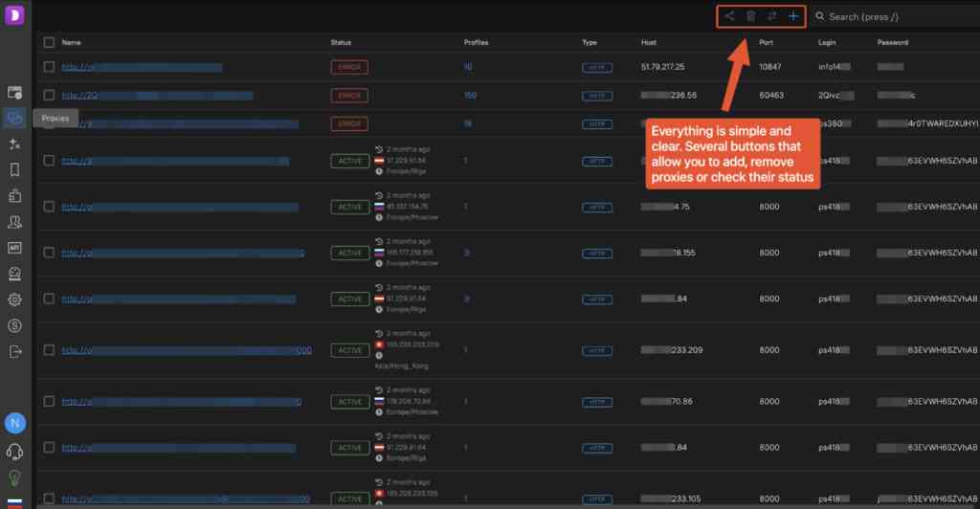Open the Proxies section in the sidebar

pos(14,118)
